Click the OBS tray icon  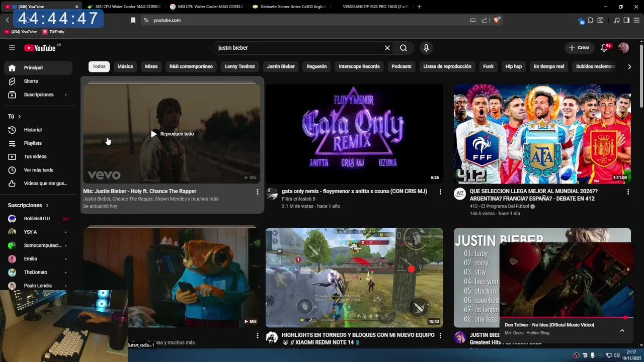point(577,355)
